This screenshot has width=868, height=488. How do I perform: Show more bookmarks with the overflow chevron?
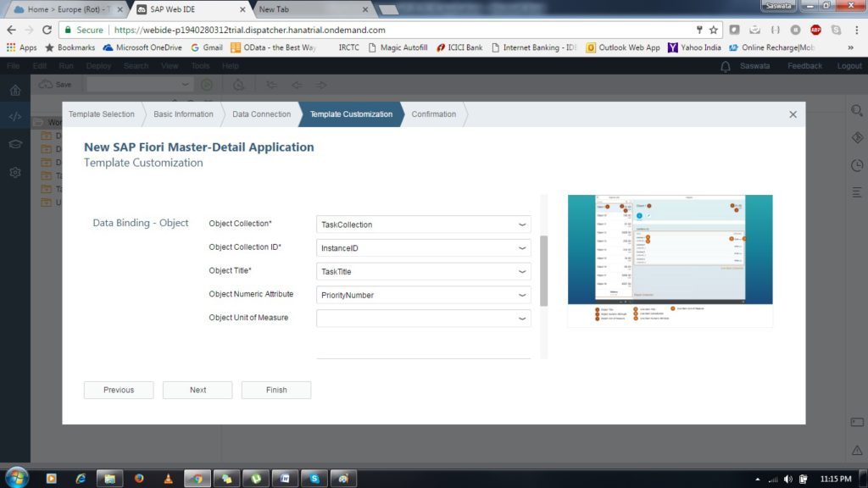click(x=851, y=47)
